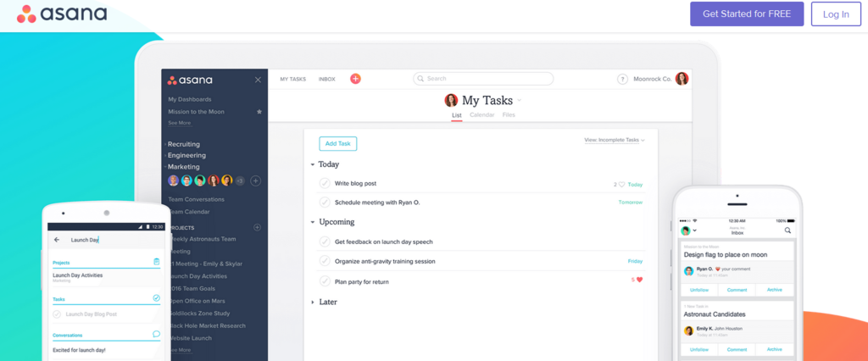Tap Comment under Design flag card
The image size is (868, 361).
737,290
